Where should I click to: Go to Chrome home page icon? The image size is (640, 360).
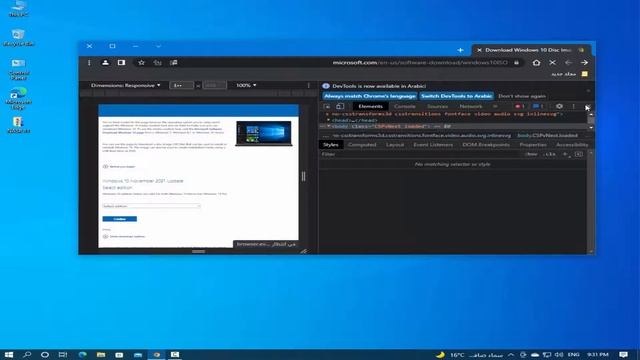tap(536, 63)
